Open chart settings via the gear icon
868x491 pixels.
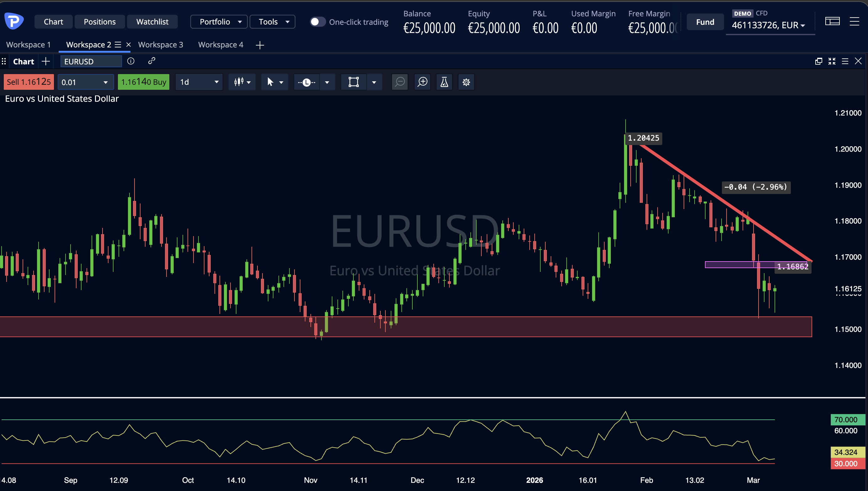[x=466, y=82]
